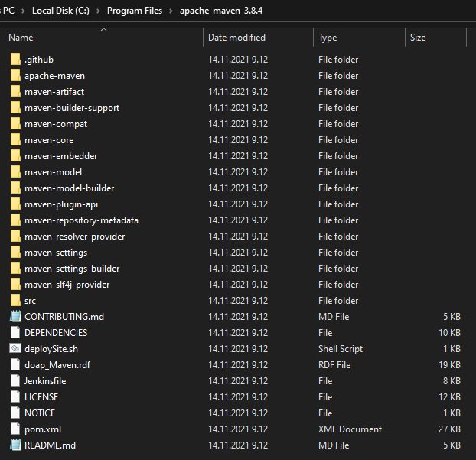This screenshot has width=476, height=460.
Task: Click the maven-embedder folder icon
Action: coord(15,156)
